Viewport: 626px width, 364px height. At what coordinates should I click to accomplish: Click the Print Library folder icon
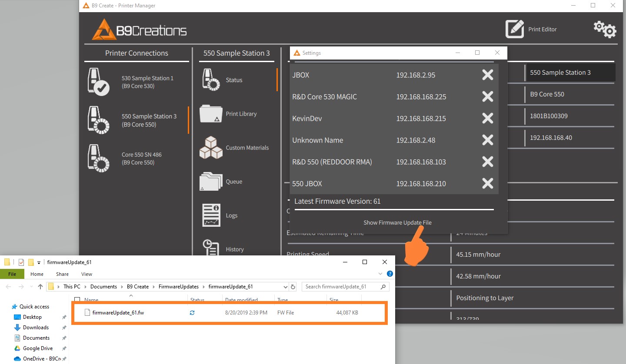(211, 114)
